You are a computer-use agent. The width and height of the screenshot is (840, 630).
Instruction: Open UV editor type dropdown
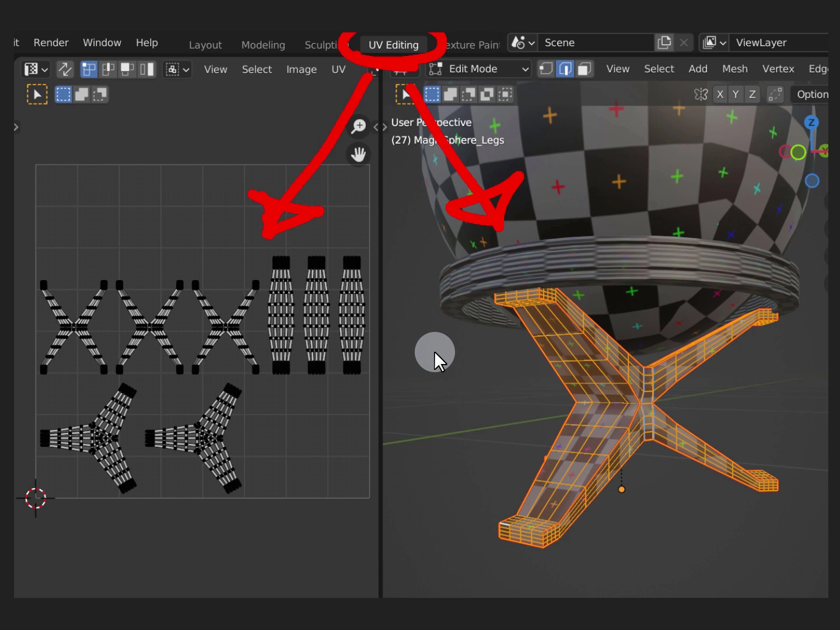[x=36, y=69]
